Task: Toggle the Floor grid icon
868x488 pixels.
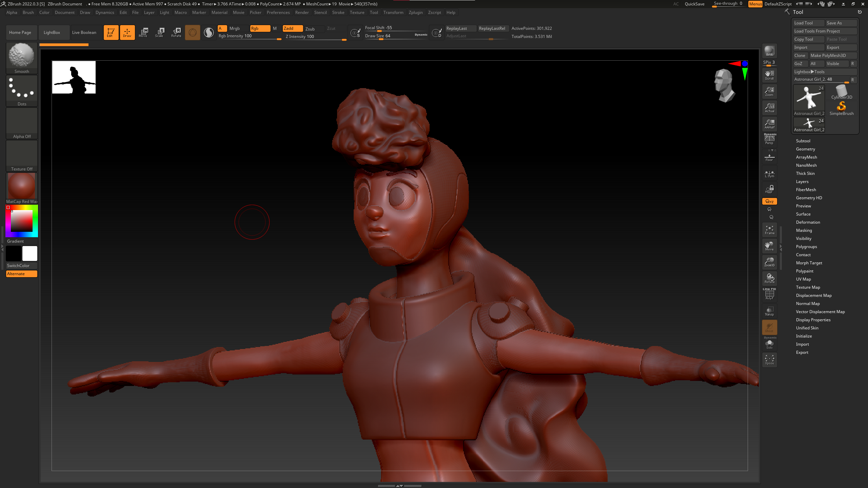Action: 769,157
